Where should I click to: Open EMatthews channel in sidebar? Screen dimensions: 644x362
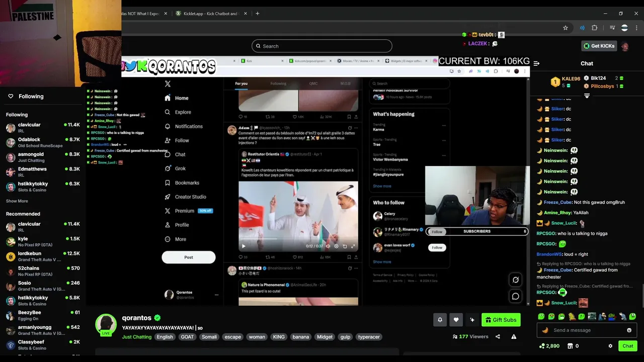pyautogui.click(x=43, y=172)
